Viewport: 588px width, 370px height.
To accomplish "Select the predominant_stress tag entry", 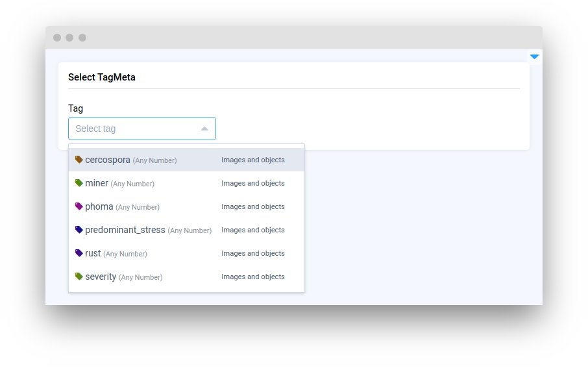I will pyautogui.click(x=125, y=230).
